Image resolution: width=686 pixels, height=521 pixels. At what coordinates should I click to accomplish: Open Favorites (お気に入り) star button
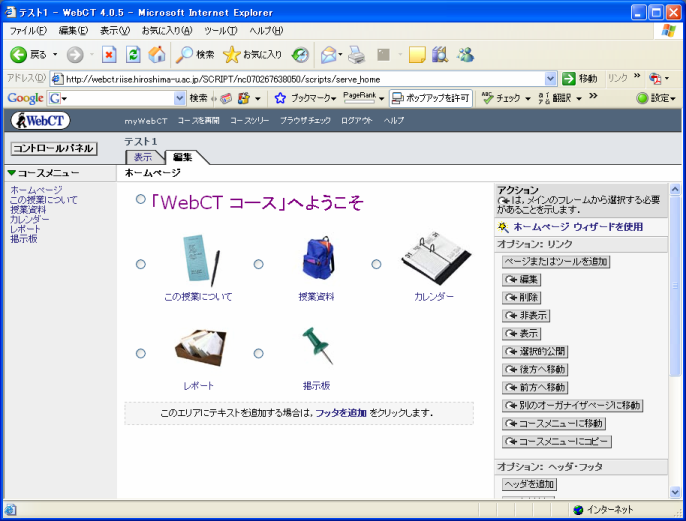click(x=252, y=55)
